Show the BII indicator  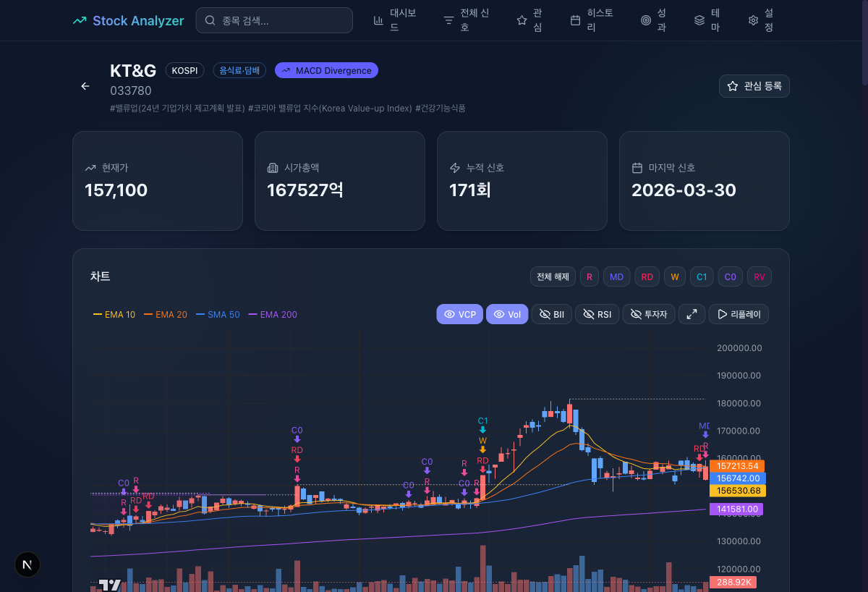point(552,314)
